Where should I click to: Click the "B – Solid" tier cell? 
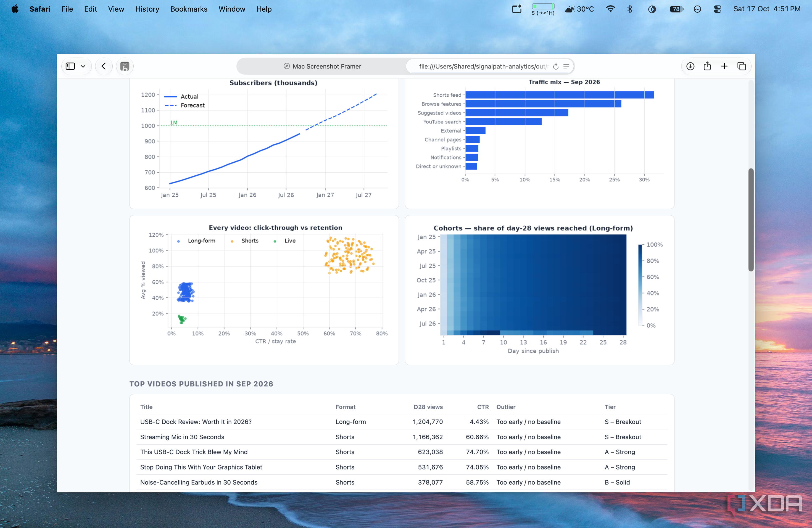(x=617, y=482)
